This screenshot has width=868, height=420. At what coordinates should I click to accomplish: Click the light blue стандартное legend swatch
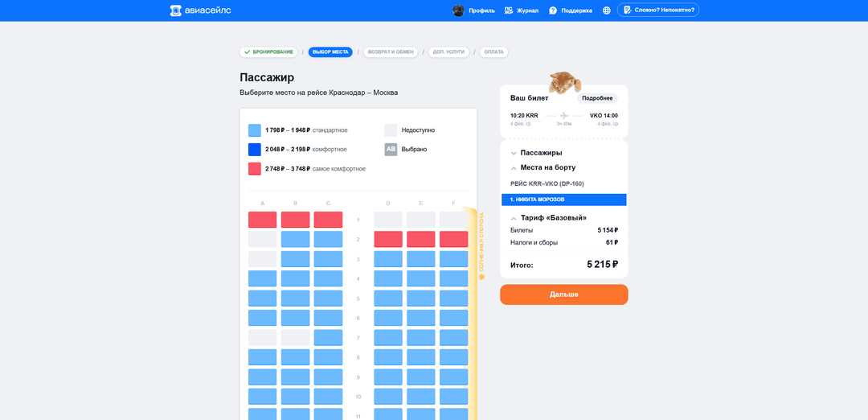(x=255, y=130)
